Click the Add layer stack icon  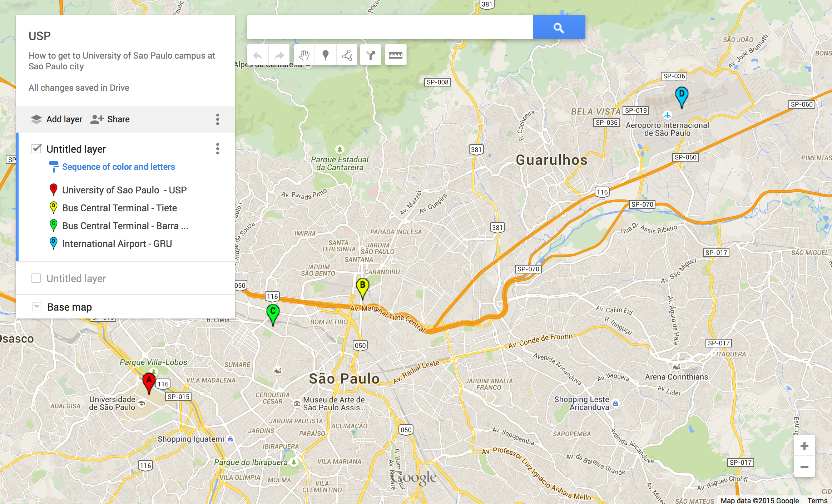point(36,119)
